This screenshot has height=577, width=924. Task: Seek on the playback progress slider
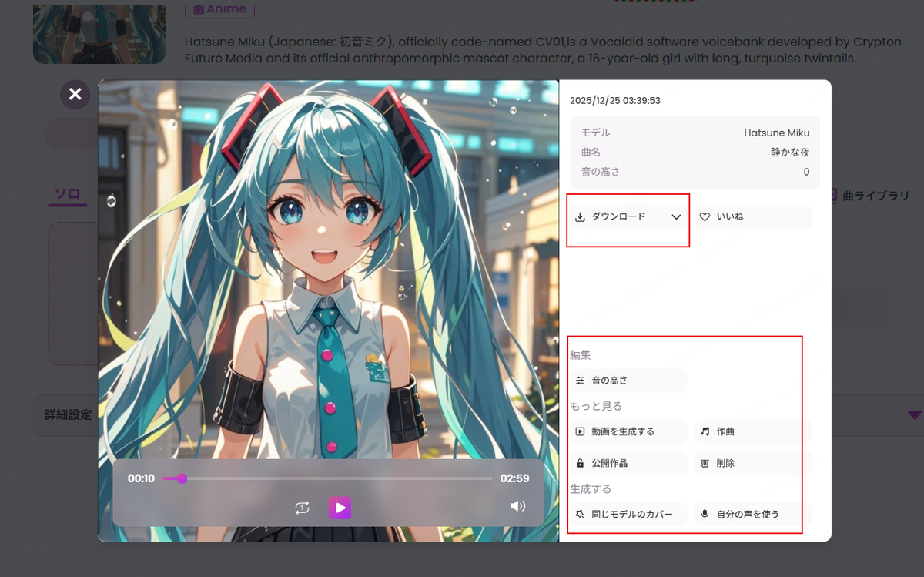click(327, 478)
